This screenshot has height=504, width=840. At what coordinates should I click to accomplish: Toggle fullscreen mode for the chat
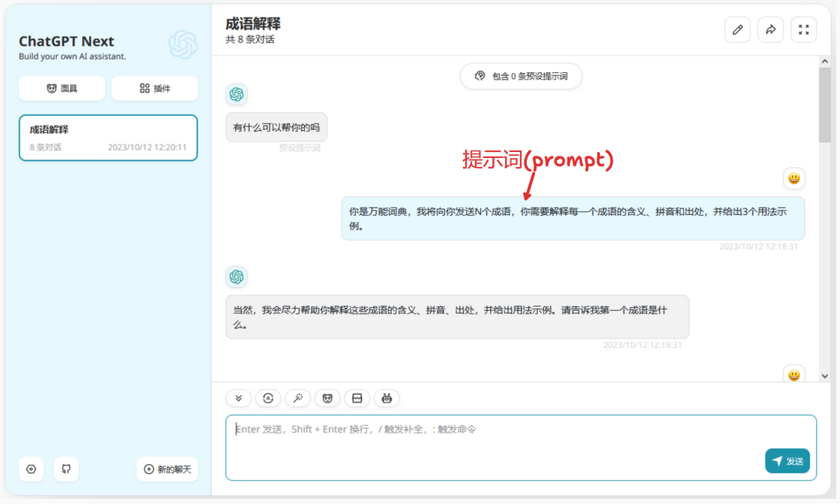(x=803, y=29)
